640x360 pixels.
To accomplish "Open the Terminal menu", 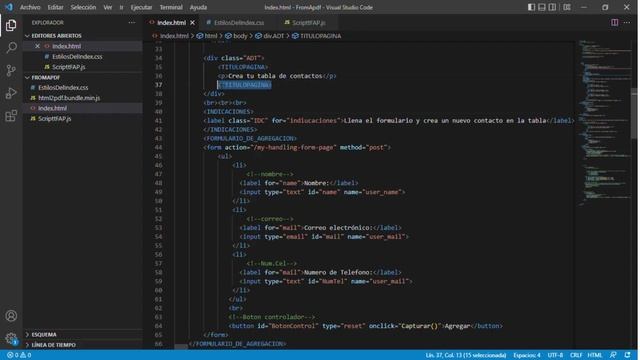I will pos(171,7).
